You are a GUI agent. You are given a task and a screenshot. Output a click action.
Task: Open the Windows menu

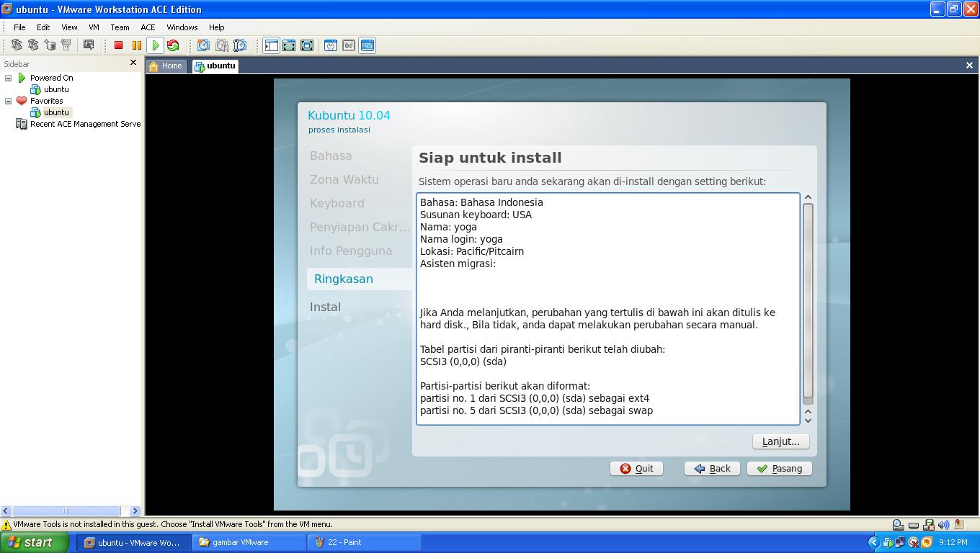point(182,27)
